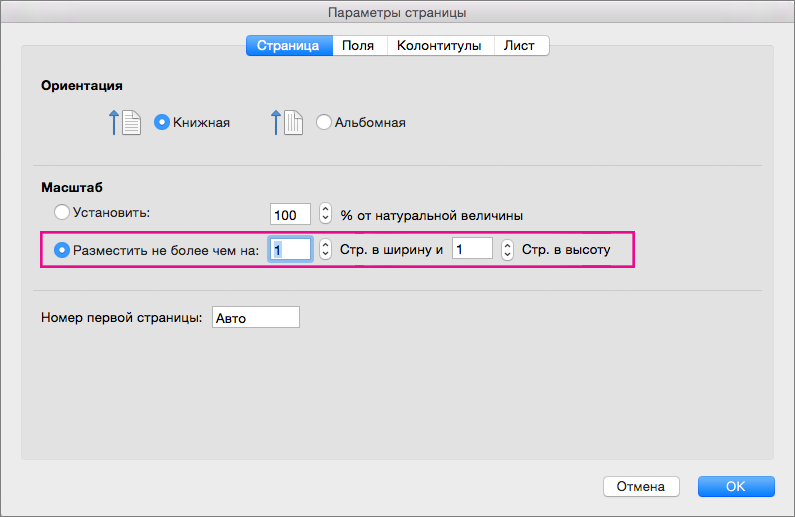Select the Книжная radio button

pos(162,123)
